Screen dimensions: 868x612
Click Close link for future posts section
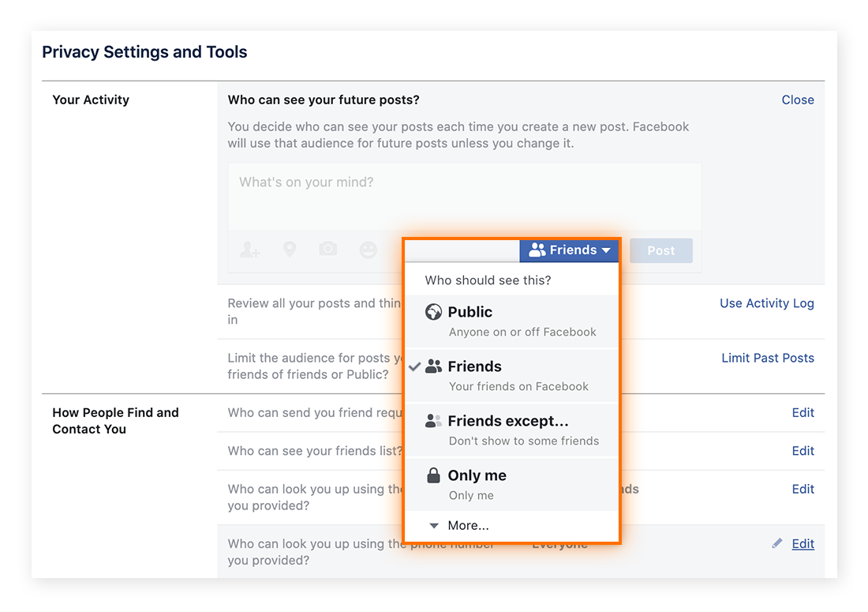tap(798, 99)
